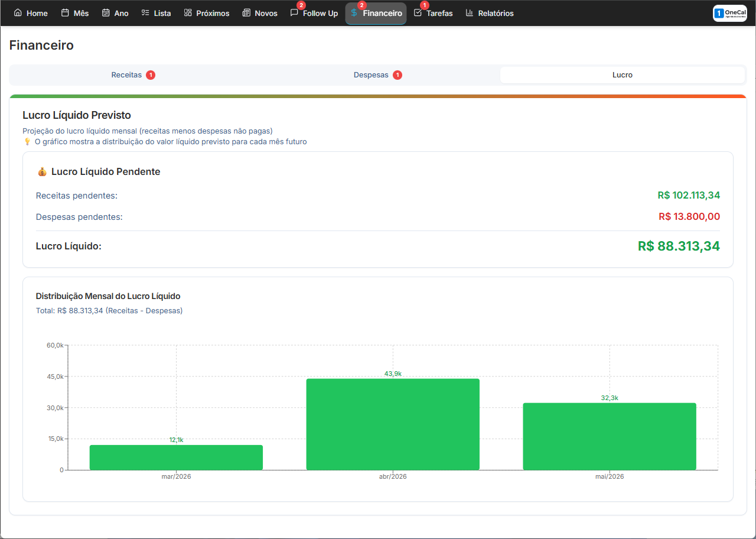Image resolution: width=756 pixels, height=539 pixels.
Task: Click the Lista list icon
Action: [x=145, y=12]
